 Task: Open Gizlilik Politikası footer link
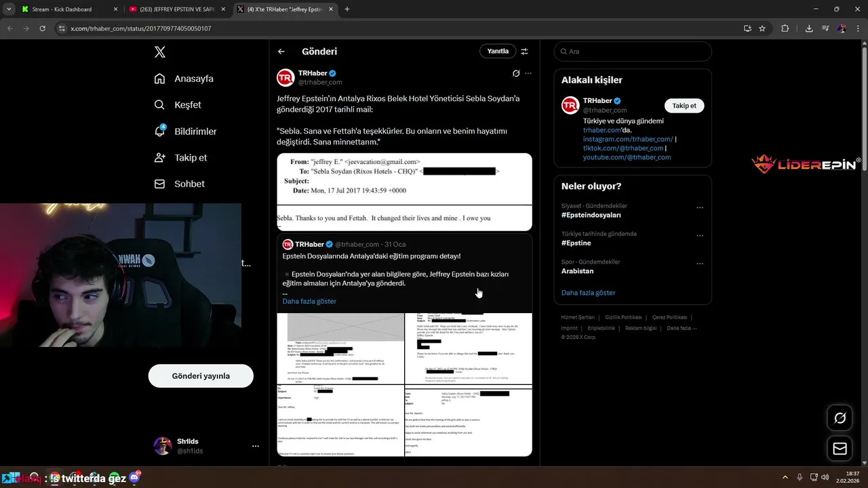pyautogui.click(x=623, y=317)
